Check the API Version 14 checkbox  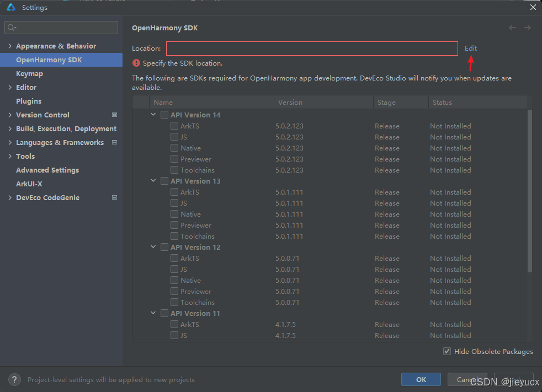click(164, 115)
